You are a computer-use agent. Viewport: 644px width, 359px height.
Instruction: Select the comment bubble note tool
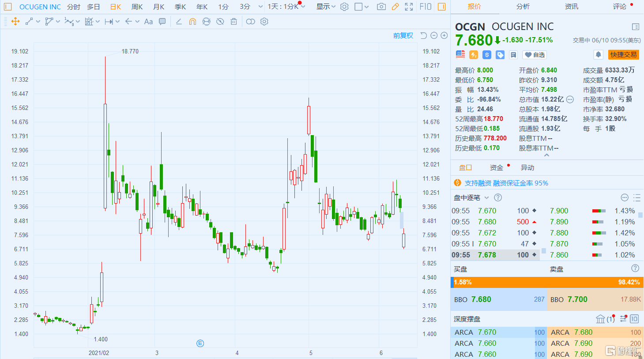click(162, 22)
